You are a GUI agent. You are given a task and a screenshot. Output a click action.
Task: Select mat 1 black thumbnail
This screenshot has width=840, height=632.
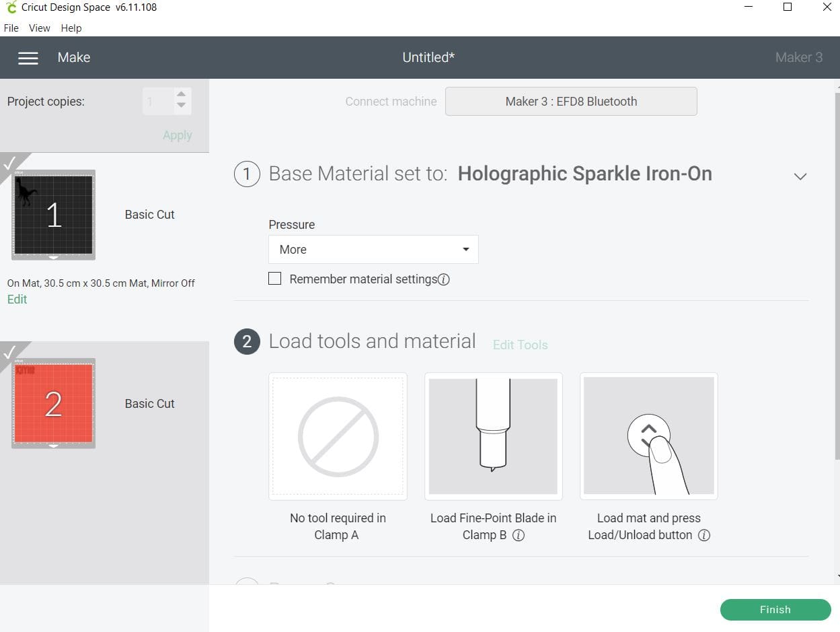click(x=53, y=215)
